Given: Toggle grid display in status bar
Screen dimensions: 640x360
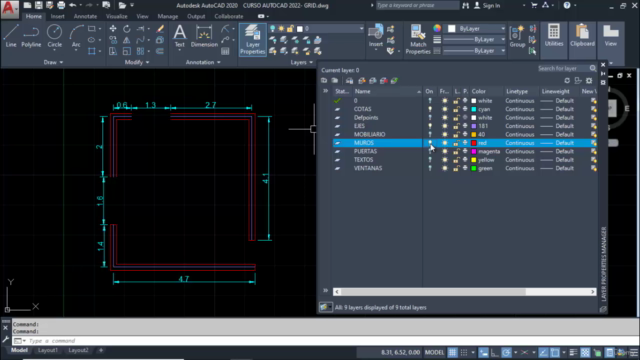Looking at the screenshot, I should pos(452,352).
